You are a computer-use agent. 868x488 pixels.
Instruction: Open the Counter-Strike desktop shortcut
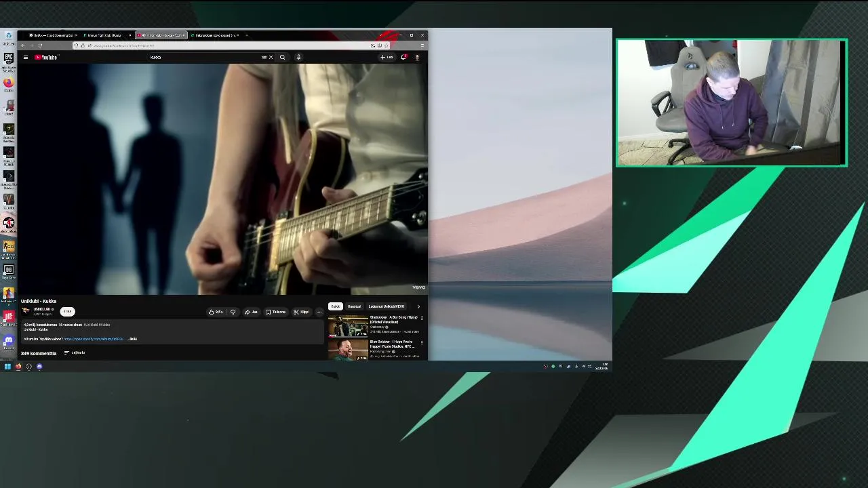point(9,248)
